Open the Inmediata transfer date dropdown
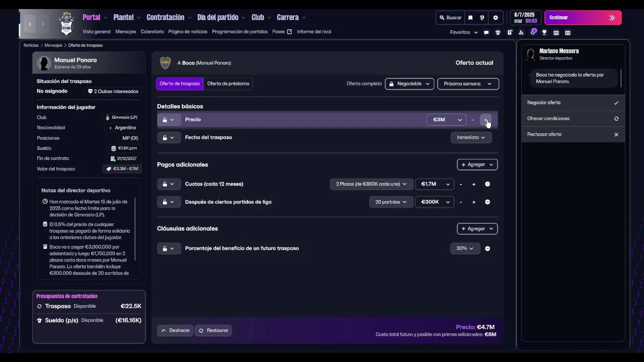The width and height of the screenshot is (644, 362). pyautogui.click(x=471, y=137)
